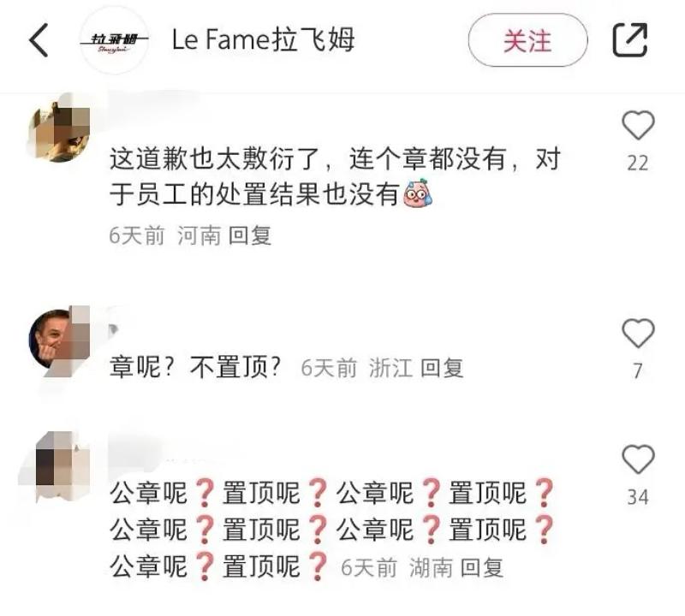Open the third commenter's pixelated avatar
Image resolution: width=685 pixels, height=616 pixels.
point(59,465)
